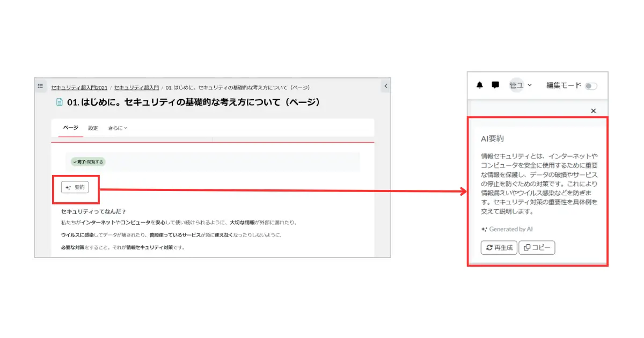This screenshot has height=338, width=644.
Task: Click the 管ユ user avatar
Action: click(517, 85)
